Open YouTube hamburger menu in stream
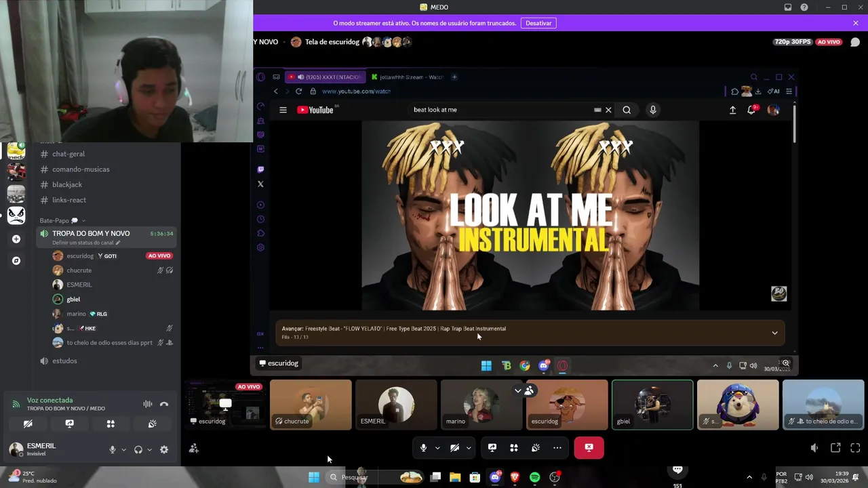The image size is (868, 488). (x=283, y=110)
